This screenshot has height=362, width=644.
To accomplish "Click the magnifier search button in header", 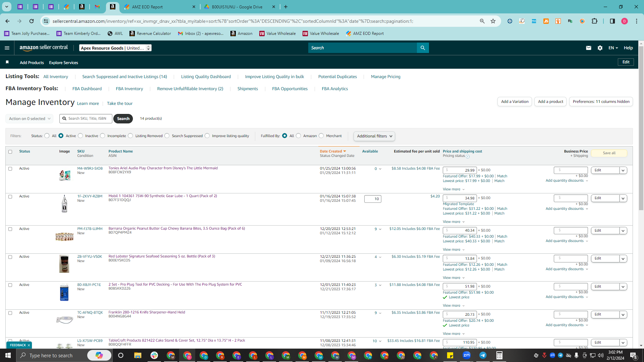I will pos(423,48).
